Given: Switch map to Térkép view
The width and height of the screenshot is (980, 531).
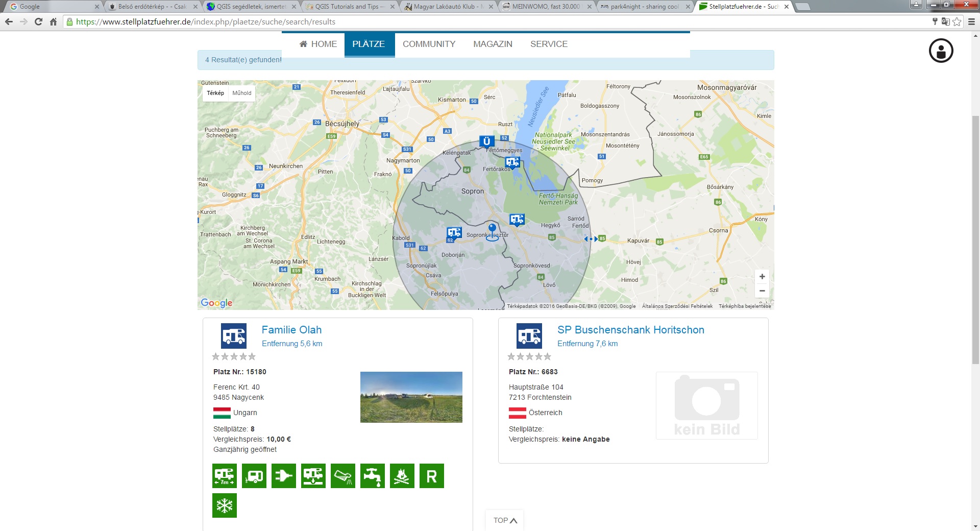Looking at the screenshot, I should coord(215,93).
